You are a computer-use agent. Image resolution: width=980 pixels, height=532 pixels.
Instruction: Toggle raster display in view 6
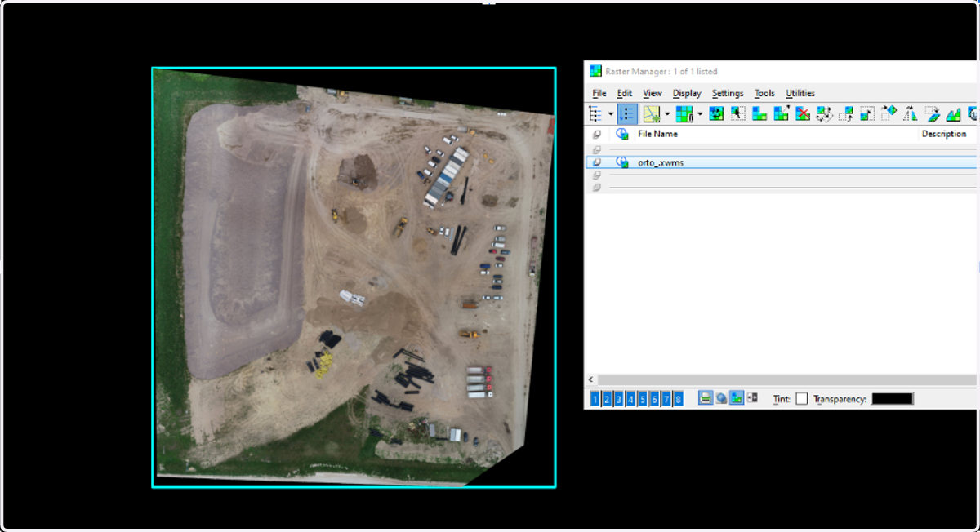(x=654, y=399)
